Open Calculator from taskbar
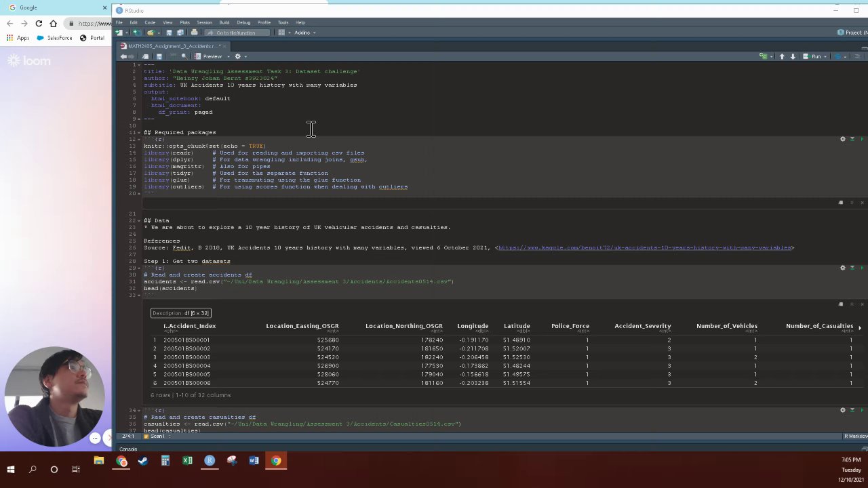Viewport: 868px width, 488px height. 165,461
